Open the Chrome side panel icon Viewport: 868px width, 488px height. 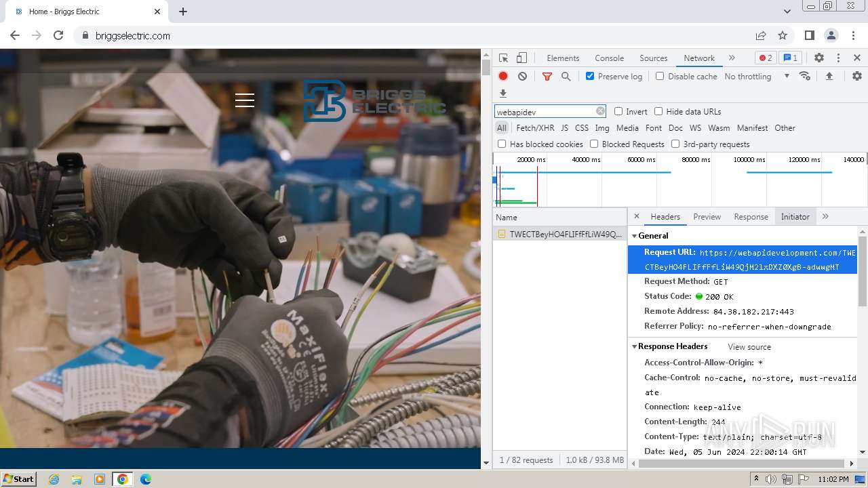809,35
